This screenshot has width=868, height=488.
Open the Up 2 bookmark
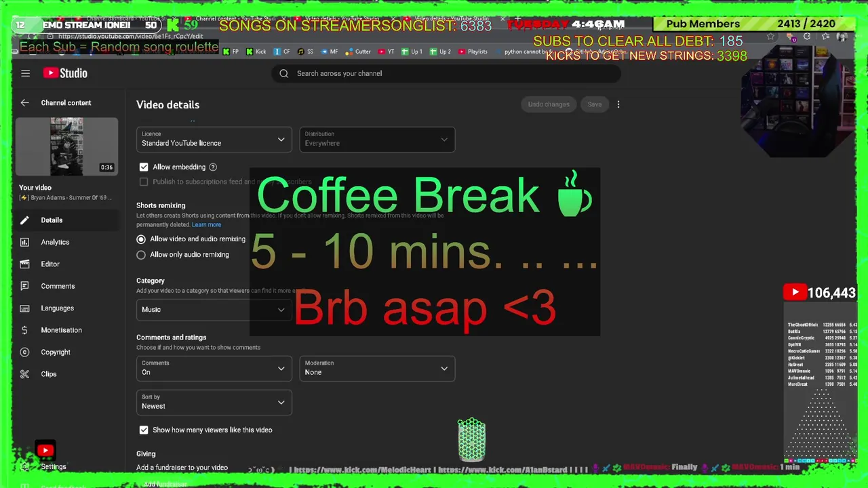pos(441,52)
